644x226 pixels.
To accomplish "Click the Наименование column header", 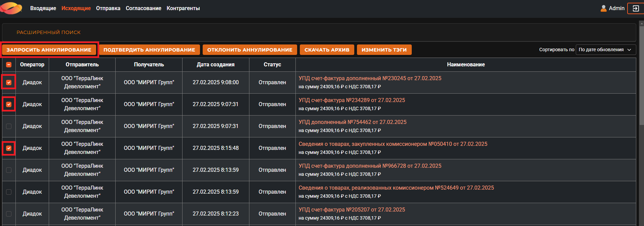I will [x=466, y=65].
